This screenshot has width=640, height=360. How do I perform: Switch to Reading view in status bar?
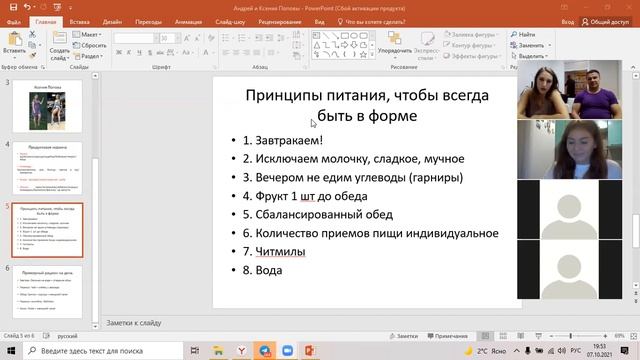point(521,336)
